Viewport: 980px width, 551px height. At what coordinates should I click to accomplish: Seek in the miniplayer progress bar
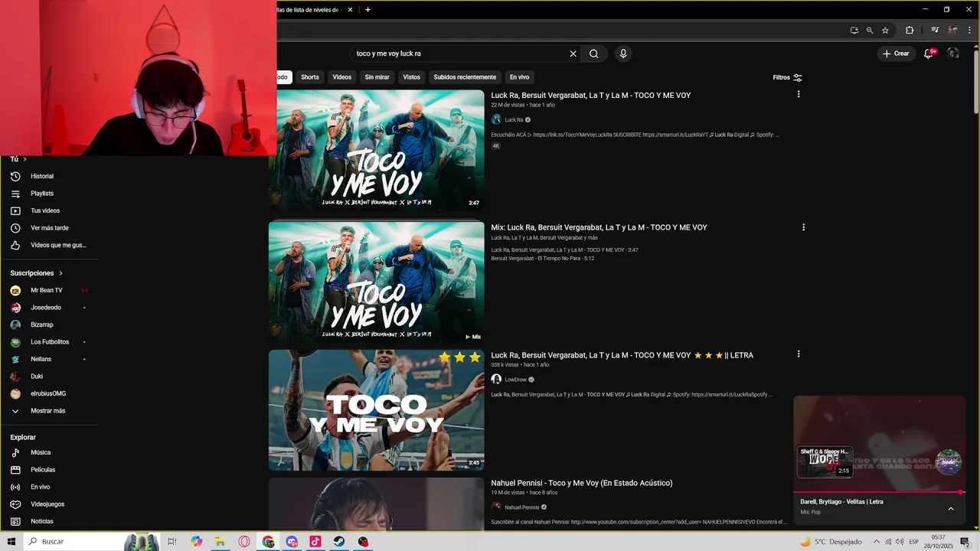[x=879, y=492]
